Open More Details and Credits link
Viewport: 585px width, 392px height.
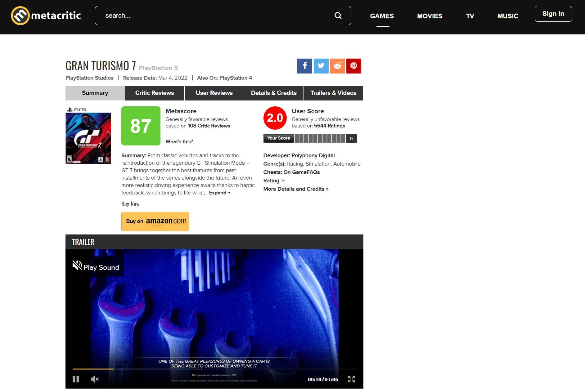pos(295,189)
